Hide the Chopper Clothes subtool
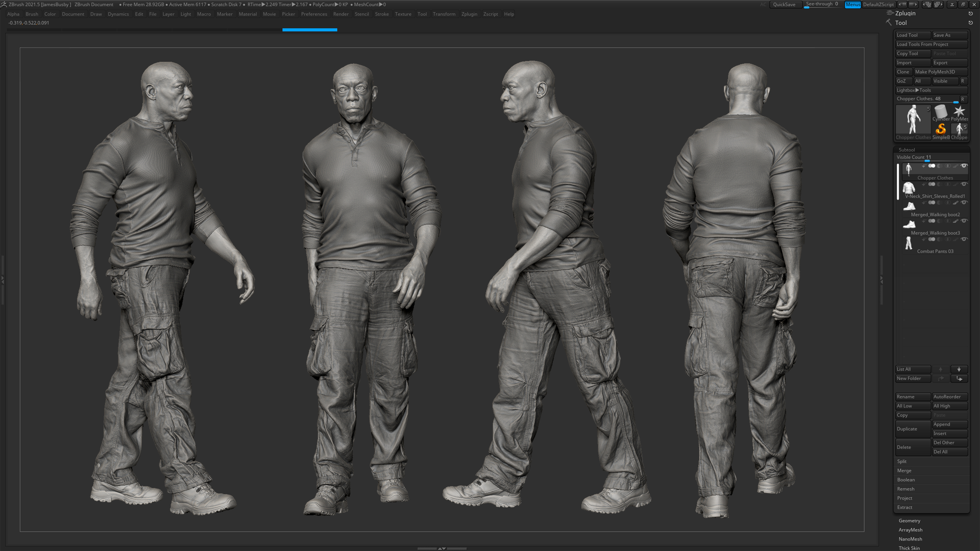The width and height of the screenshot is (980, 551). (x=964, y=166)
